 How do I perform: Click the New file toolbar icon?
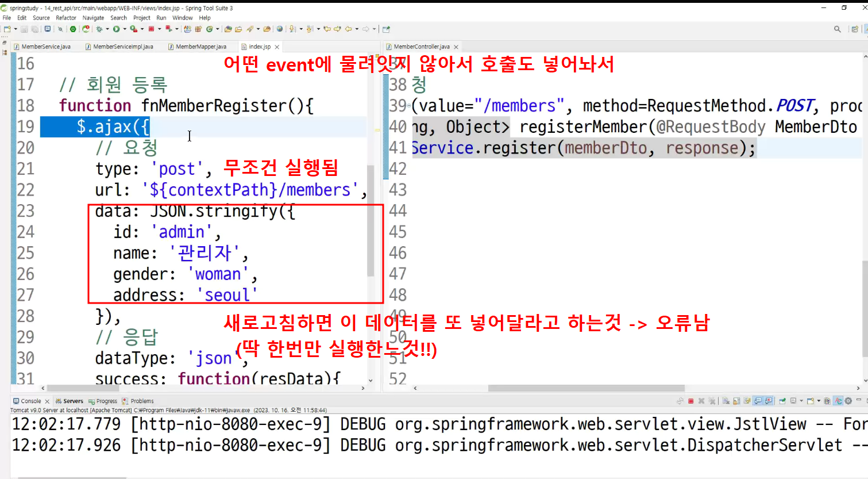pos(7,29)
